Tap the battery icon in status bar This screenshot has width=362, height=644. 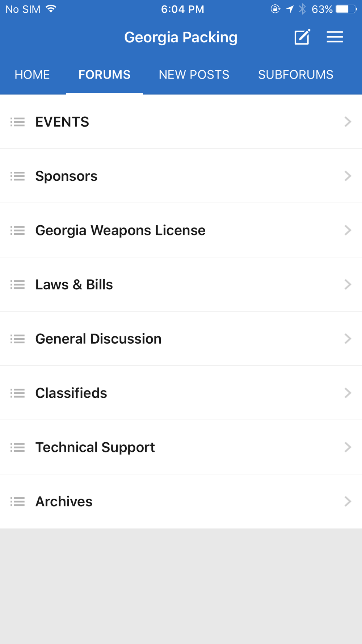pos(346,9)
